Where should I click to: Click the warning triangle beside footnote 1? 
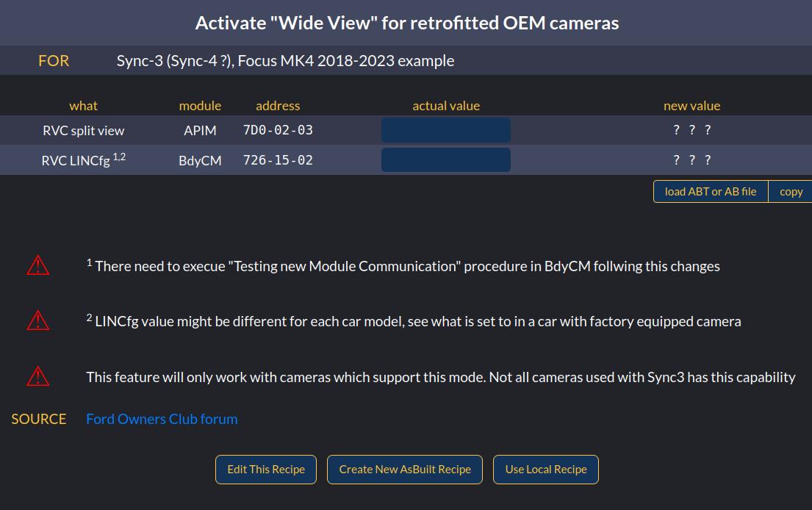coord(37,265)
